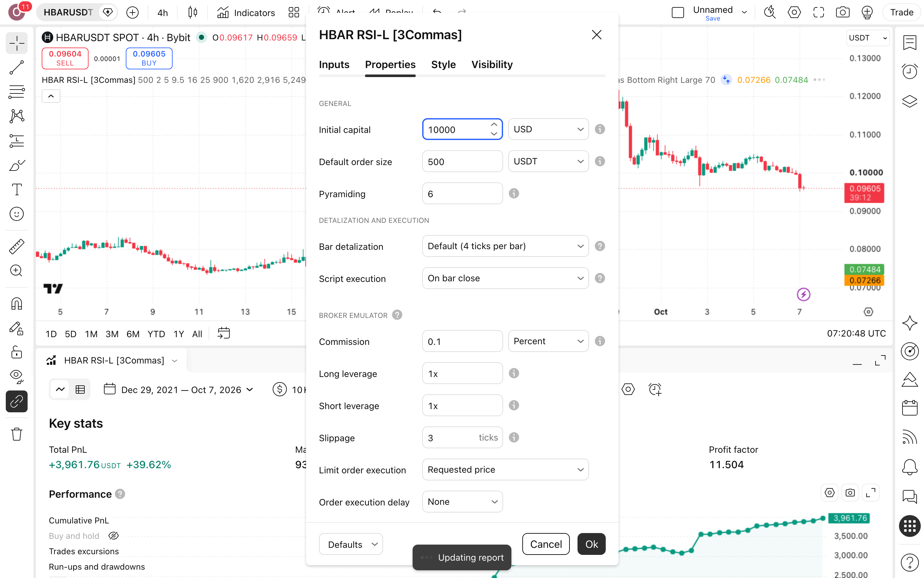Select the trend line drawing tool

(16, 67)
